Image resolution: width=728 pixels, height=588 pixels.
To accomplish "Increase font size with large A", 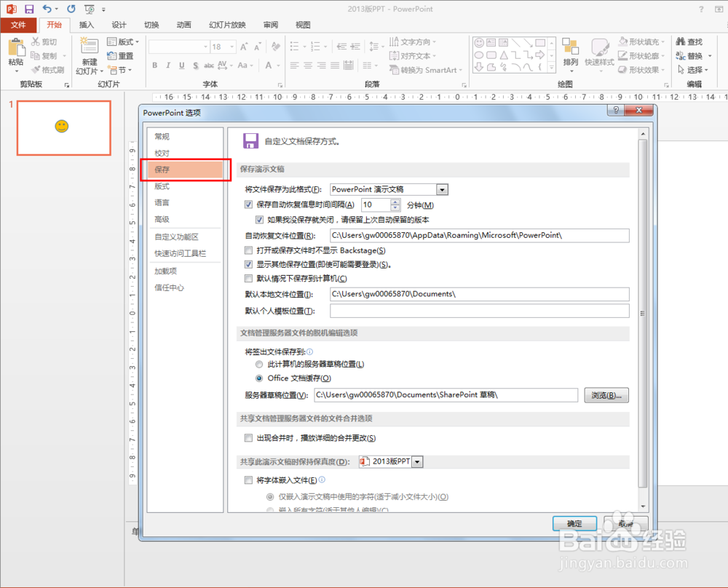I will pyautogui.click(x=244, y=47).
